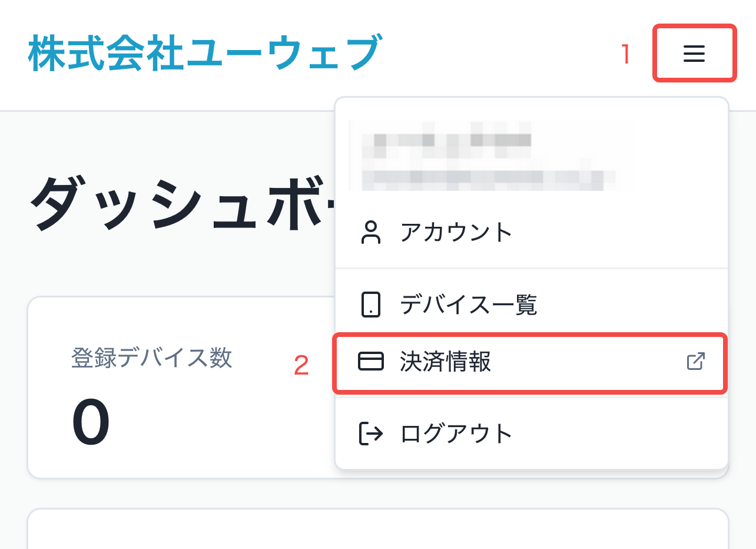Click the 株式会社ユーウェブ logo link

click(x=204, y=54)
